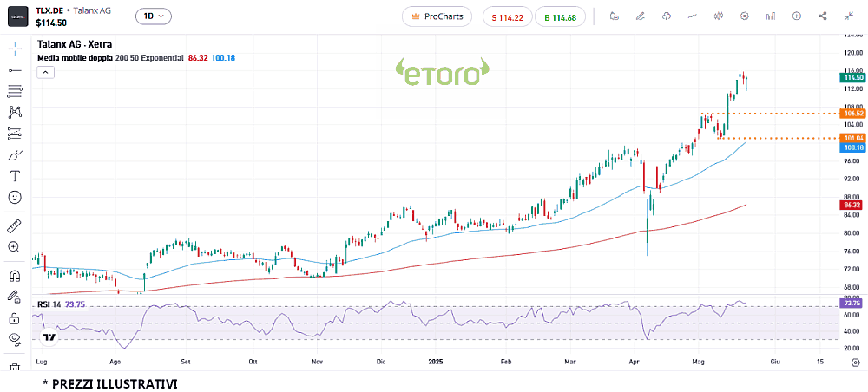
Task: Click the Mag label on the time axis
Action: (699, 363)
